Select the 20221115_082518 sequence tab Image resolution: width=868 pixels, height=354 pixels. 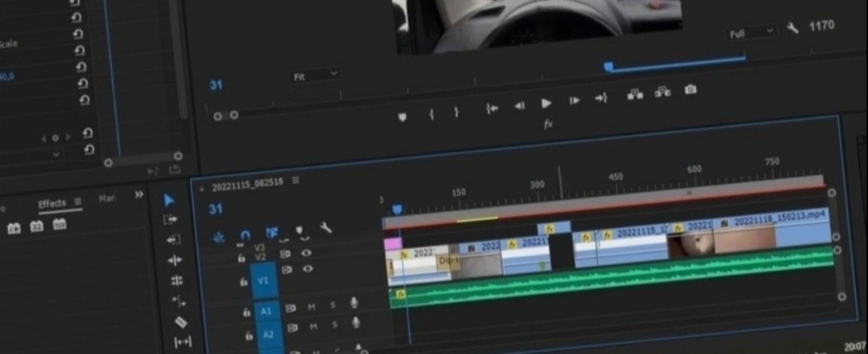(248, 184)
